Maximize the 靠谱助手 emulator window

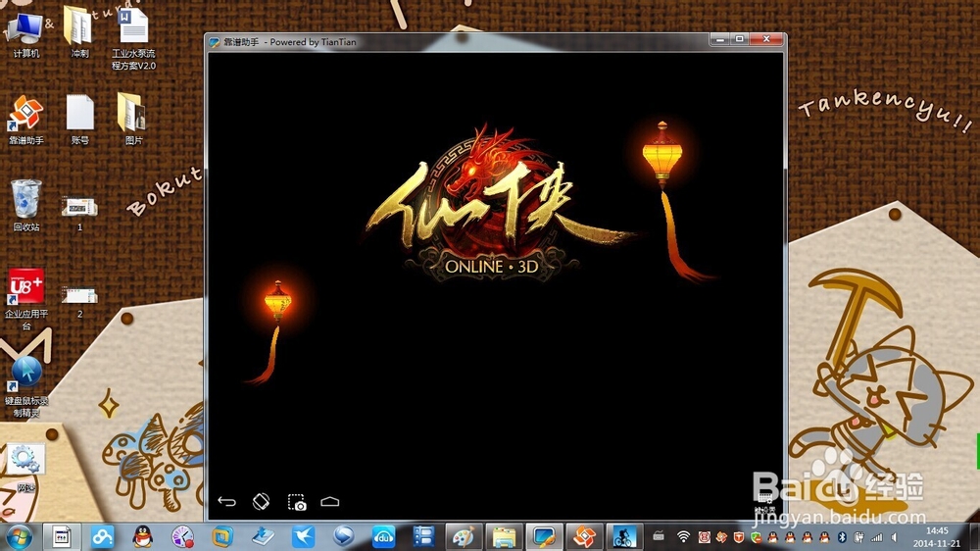(x=739, y=39)
